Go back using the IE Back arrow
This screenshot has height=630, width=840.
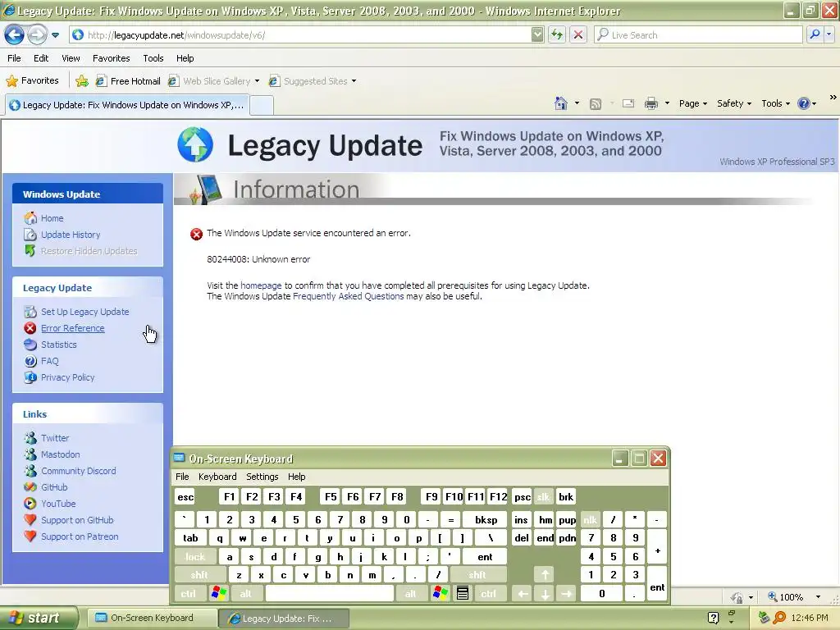pos(14,34)
